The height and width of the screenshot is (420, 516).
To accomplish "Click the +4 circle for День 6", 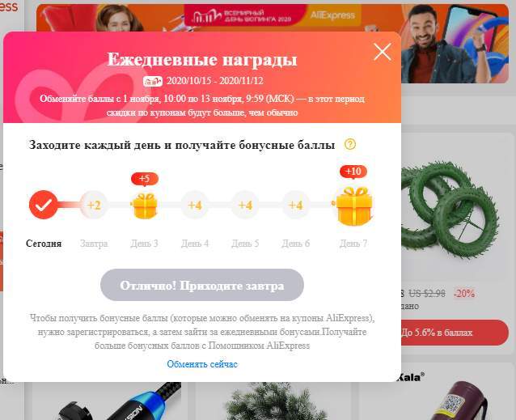I will [x=295, y=205].
